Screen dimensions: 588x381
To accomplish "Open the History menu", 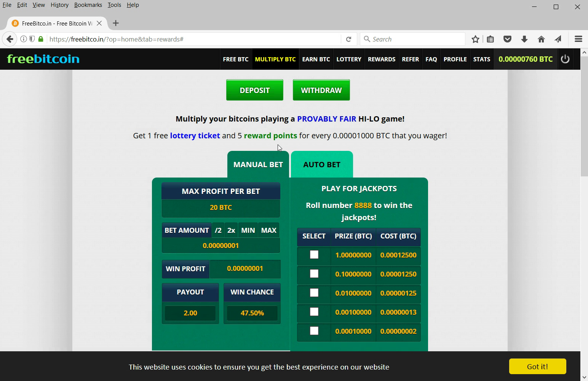I will [x=59, y=5].
